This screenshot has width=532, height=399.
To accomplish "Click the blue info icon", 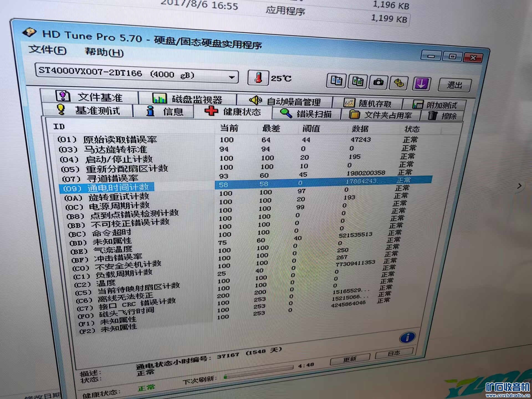I will click(407, 337).
